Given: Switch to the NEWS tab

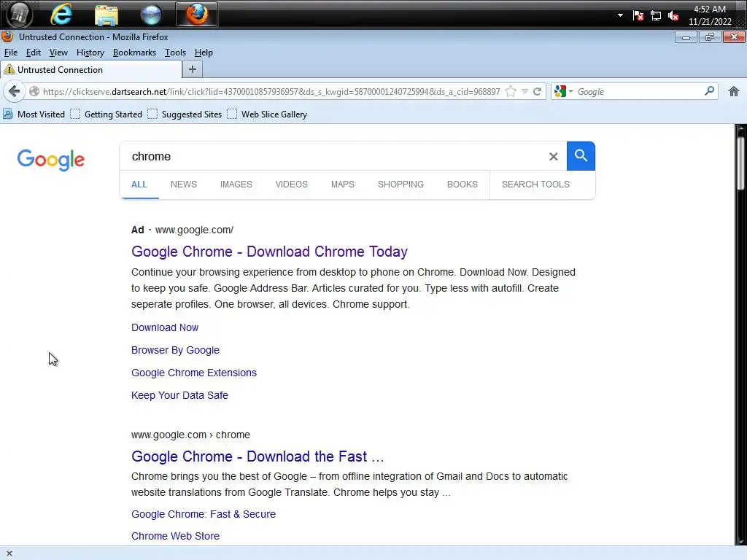Looking at the screenshot, I should click(x=183, y=184).
